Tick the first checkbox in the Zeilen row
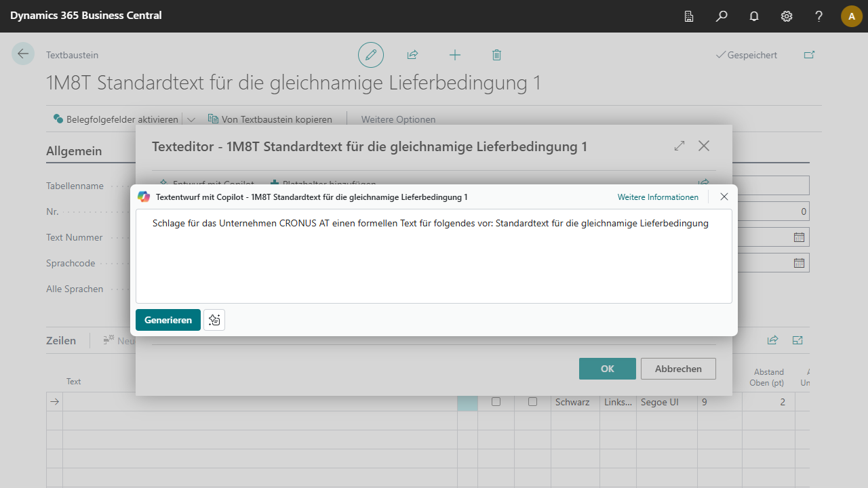This screenshot has height=488, width=868. (496, 402)
